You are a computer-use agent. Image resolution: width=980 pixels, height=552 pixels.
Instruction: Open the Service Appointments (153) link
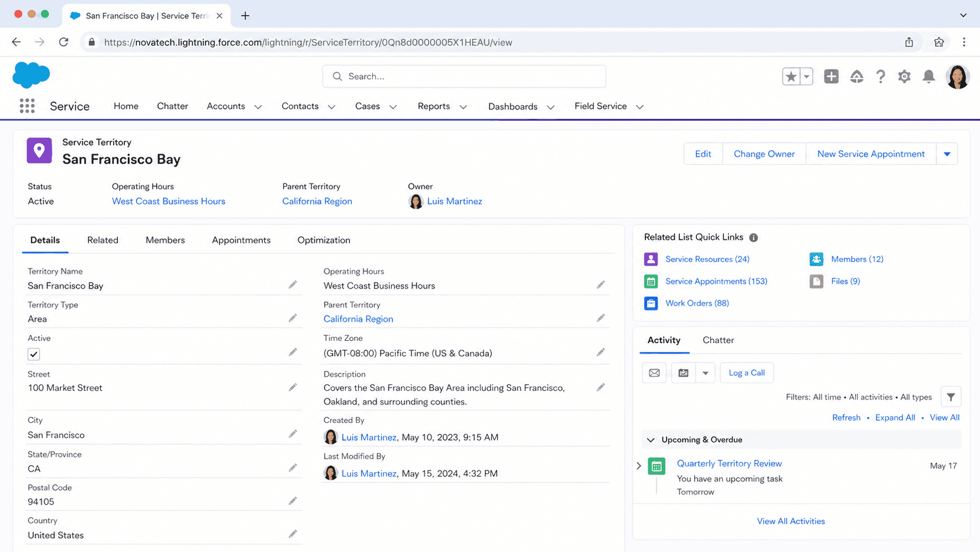pos(716,282)
